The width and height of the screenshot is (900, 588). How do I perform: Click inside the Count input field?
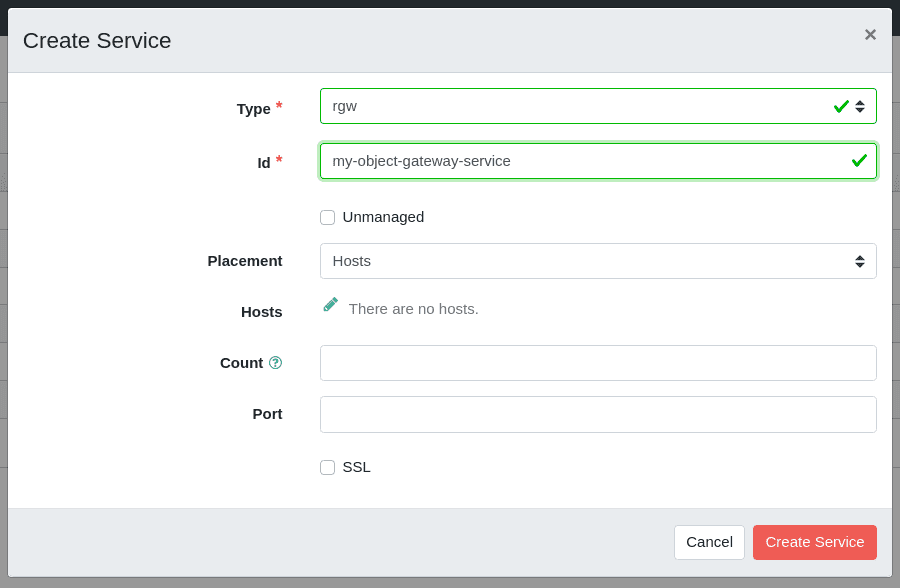coord(598,362)
